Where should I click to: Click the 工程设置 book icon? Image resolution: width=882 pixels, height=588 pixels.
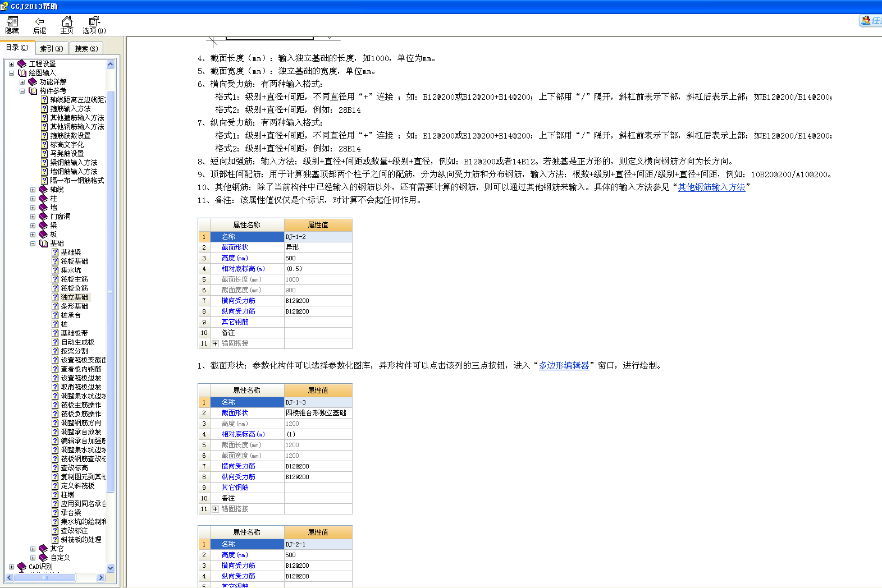[x=22, y=64]
